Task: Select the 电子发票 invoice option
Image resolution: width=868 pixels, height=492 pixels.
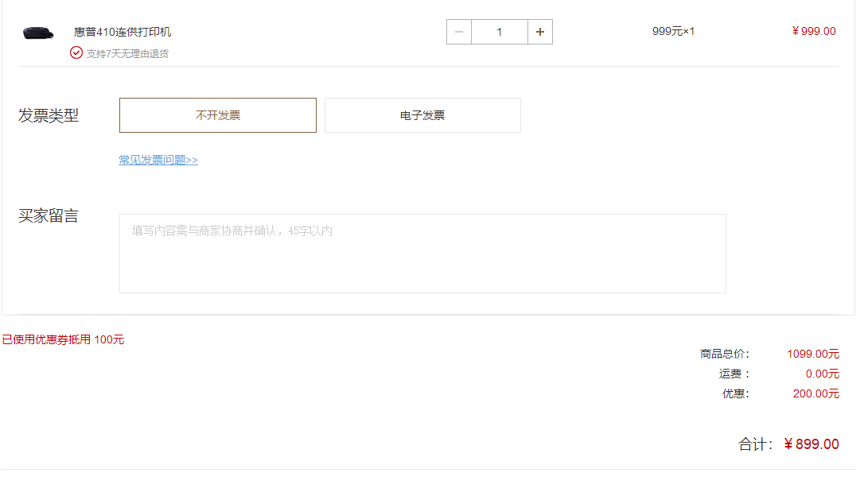Action: tap(422, 115)
